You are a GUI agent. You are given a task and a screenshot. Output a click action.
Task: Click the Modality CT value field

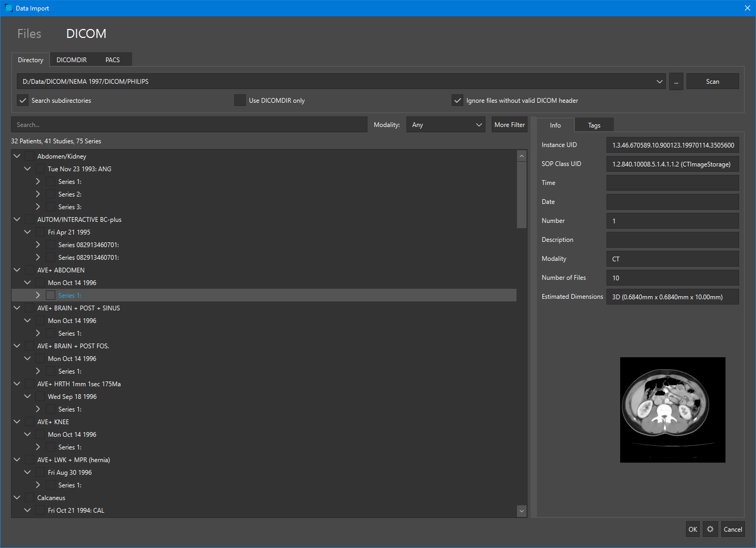(x=673, y=259)
